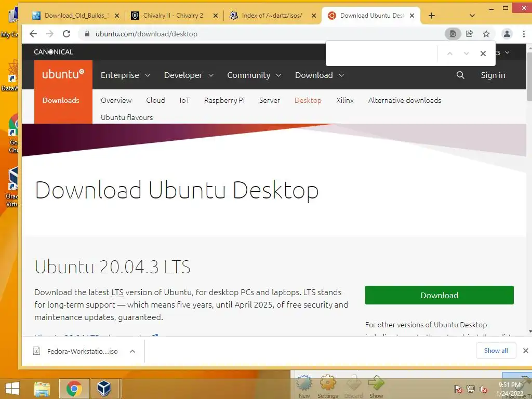
Task: Reload the Ubuntu download page
Action: click(x=66, y=34)
